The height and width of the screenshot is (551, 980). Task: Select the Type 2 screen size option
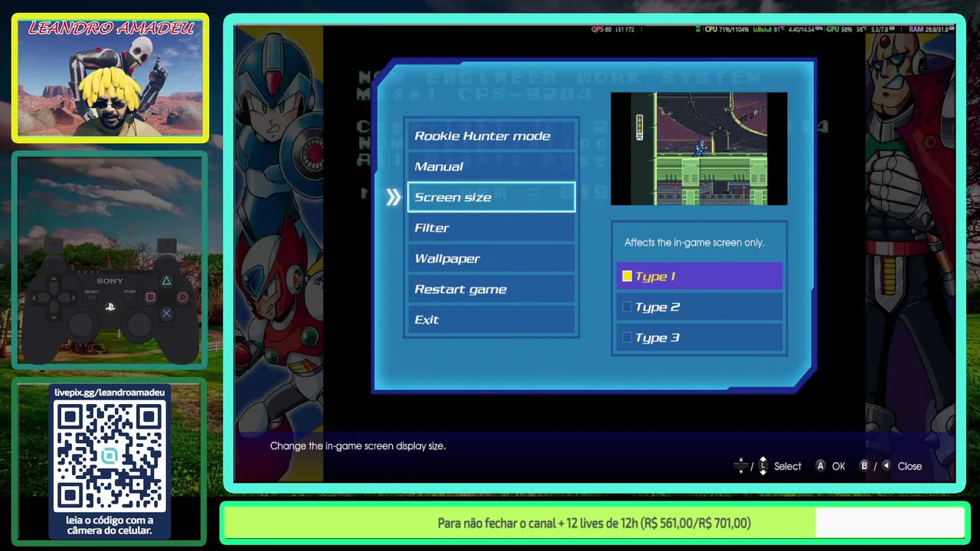point(699,307)
